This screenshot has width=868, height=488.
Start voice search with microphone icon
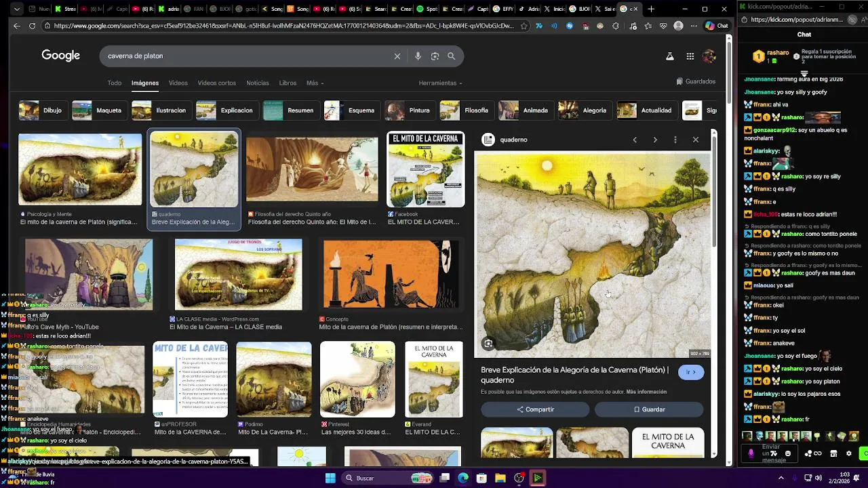418,56
